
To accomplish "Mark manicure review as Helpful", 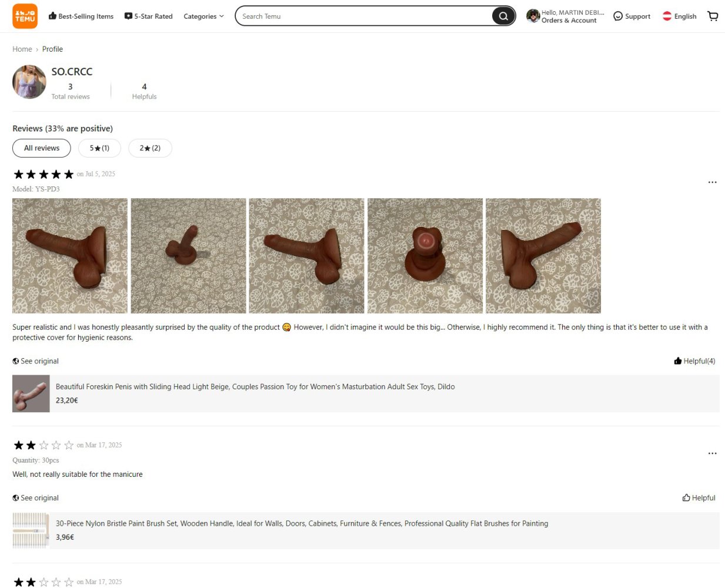I will tap(699, 498).
